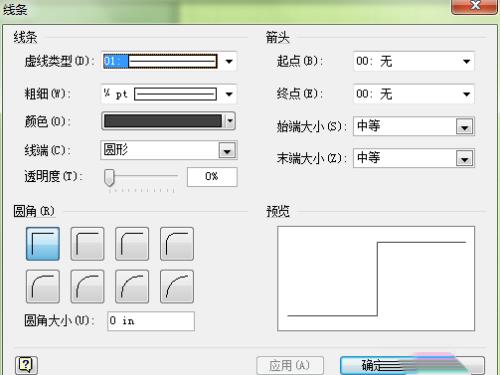Open the 终点 arrow end dropdown
The image size is (500, 375).
coord(466,94)
